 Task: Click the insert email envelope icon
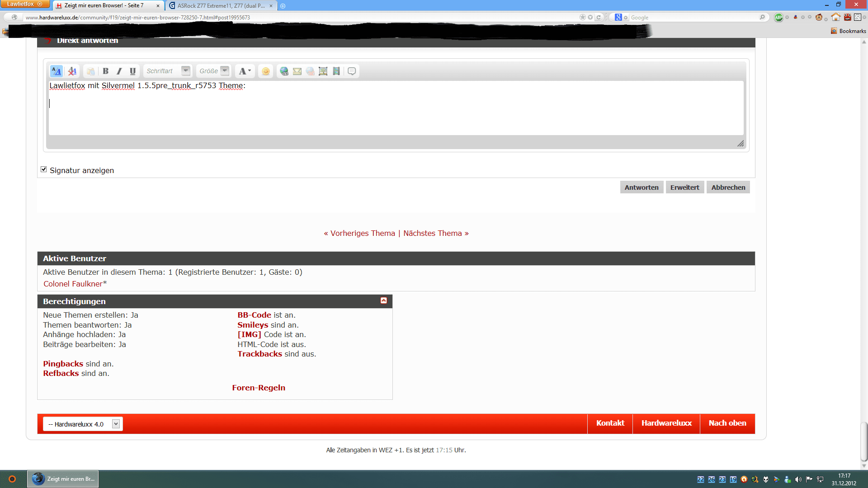click(297, 71)
